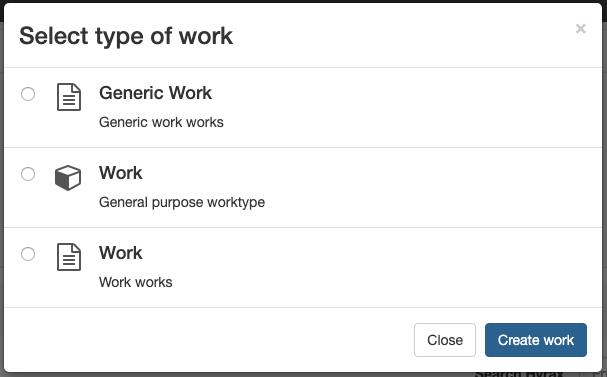Click the General purpose worktype description
Viewport: 607px width, 377px height.
pos(182,202)
